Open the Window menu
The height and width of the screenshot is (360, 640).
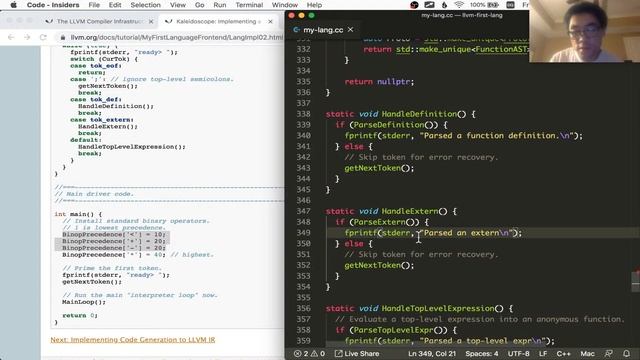(284, 5)
